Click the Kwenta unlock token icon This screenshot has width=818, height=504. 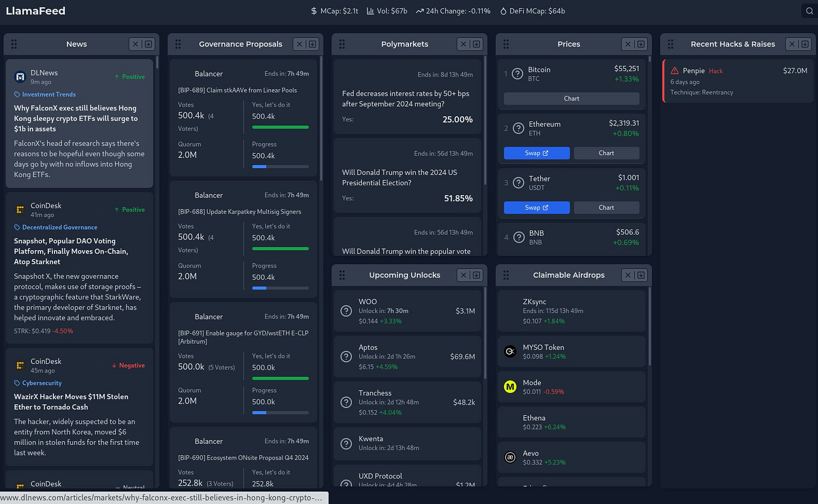coord(347,443)
